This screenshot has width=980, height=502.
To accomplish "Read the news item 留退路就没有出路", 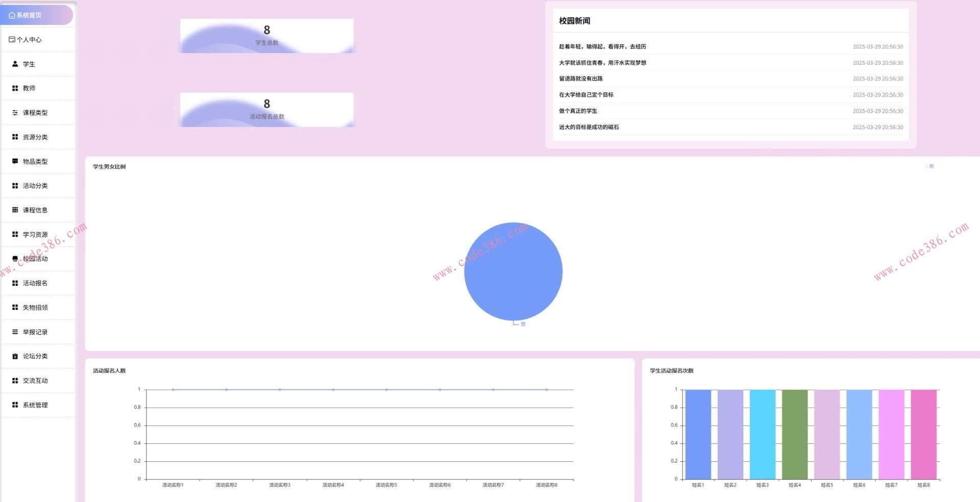I will point(581,79).
